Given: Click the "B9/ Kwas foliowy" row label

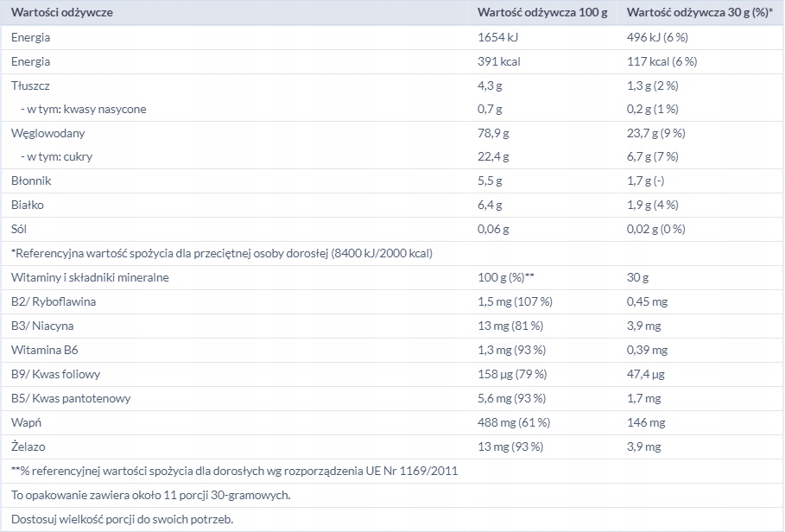Looking at the screenshot, I should (x=54, y=374).
